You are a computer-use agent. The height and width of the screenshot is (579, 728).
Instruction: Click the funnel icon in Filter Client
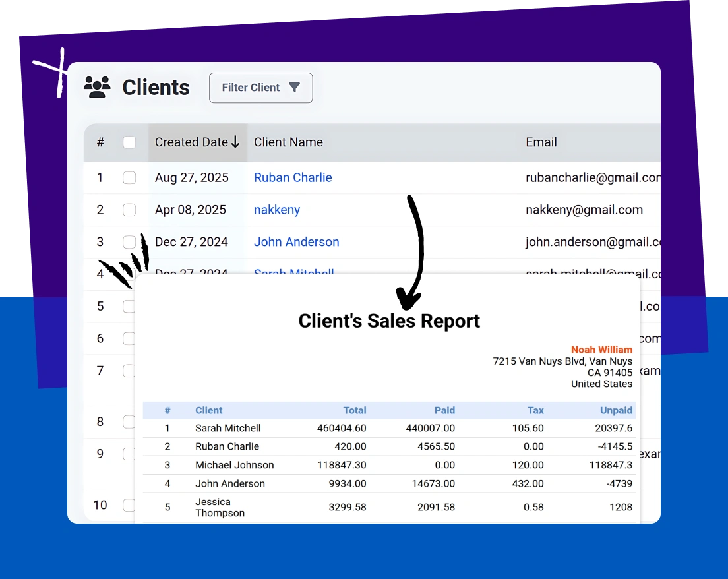pyautogui.click(x=295, y=88)
